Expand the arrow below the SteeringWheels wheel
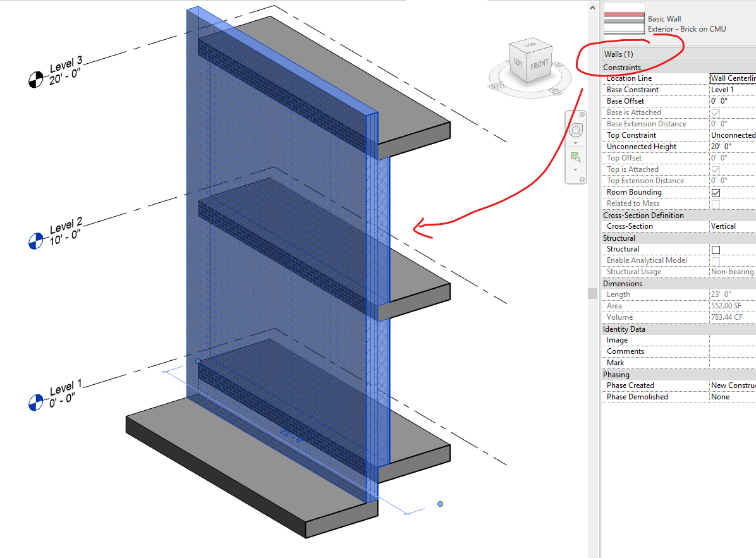 [x=576, y=142]
